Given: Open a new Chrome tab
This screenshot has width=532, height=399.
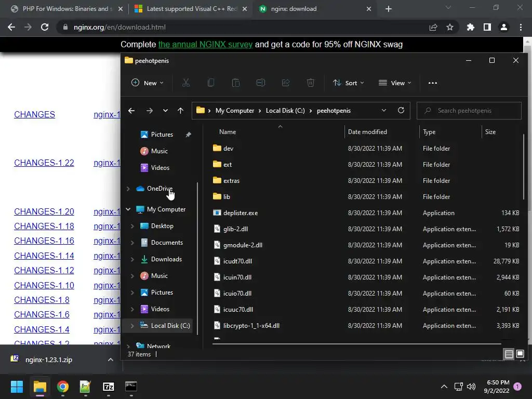Looking at the screenshot, I should tap(389, 9).
